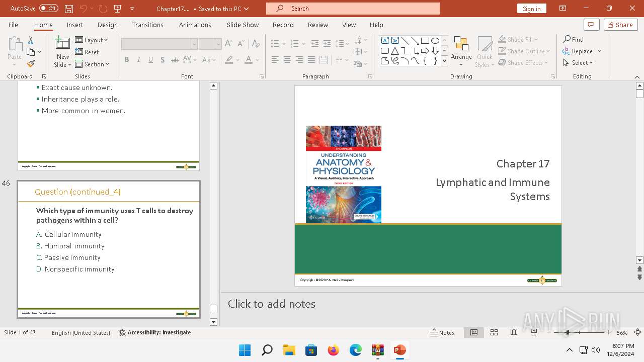644x362 pixels.
Task: Click the Search box in title bar
Action: tap(353, 9)
